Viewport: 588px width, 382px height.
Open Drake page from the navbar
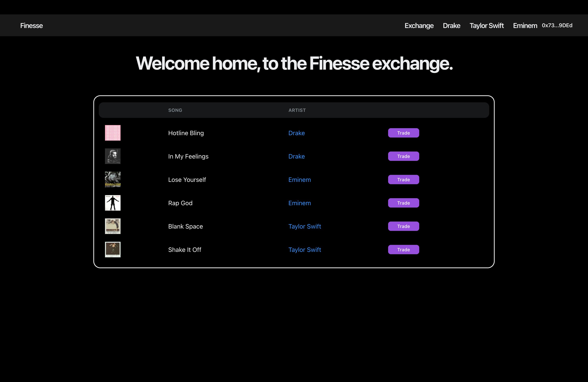pyautogui.click(x=451, y=26)
